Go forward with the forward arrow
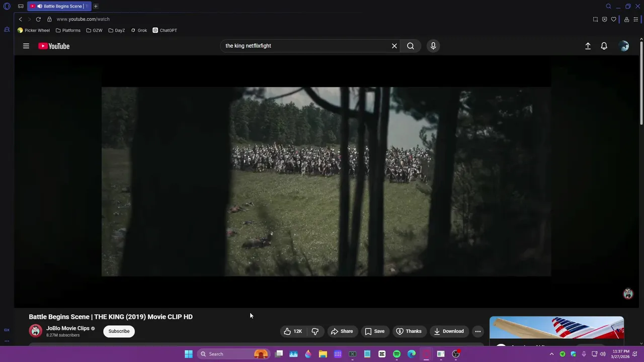644x362 pixels. click(29, 19)
